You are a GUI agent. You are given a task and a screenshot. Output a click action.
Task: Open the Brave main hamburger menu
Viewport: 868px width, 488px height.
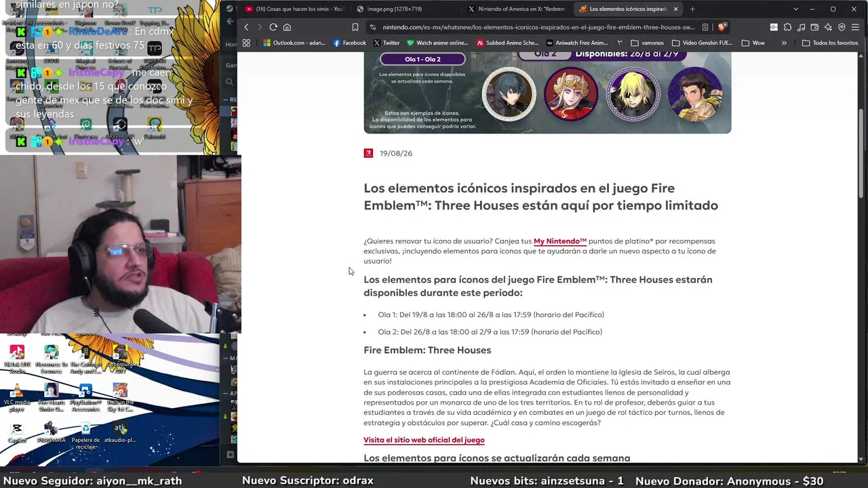[855, 27]
